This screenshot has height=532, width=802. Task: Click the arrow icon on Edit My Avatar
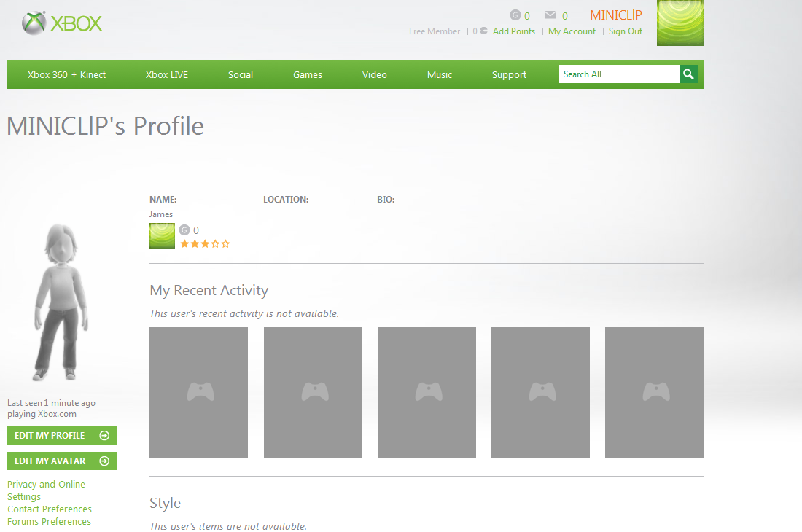click(104, 461)
